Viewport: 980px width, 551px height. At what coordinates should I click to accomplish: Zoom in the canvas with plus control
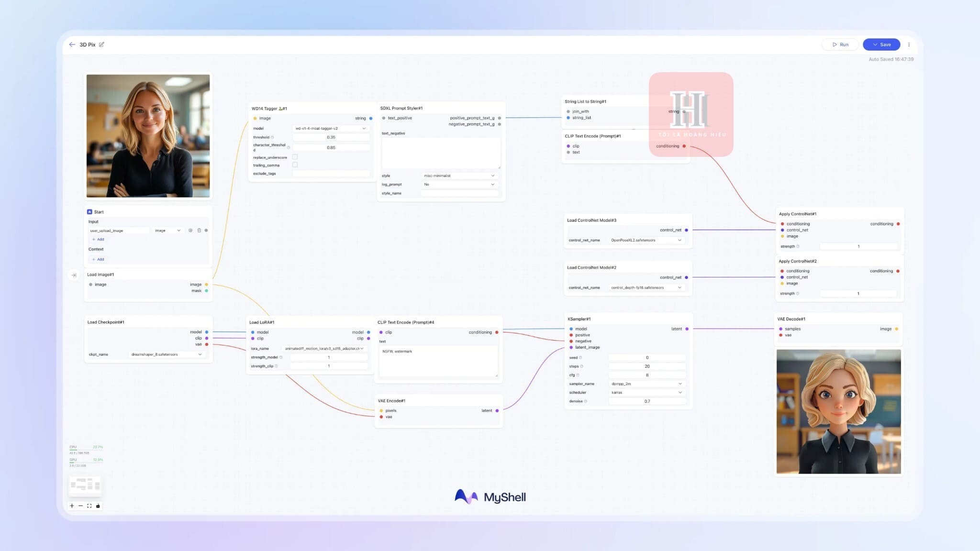pos(72,506)
